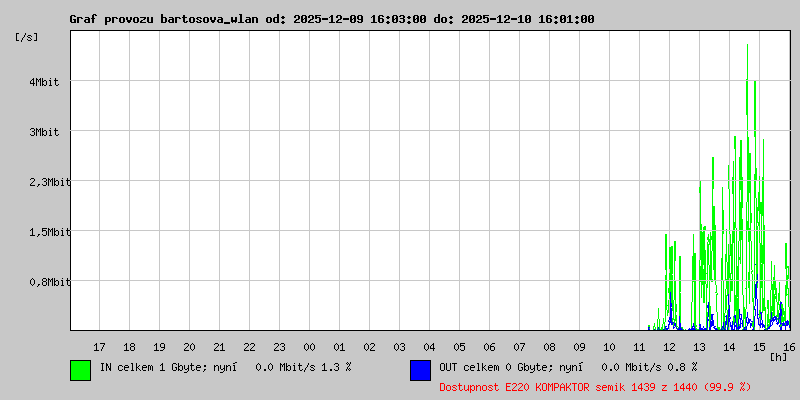Click the end date '2025-12-10 16:01:00' in title
Screen dimensions: 800x400
tap(528, 19)
